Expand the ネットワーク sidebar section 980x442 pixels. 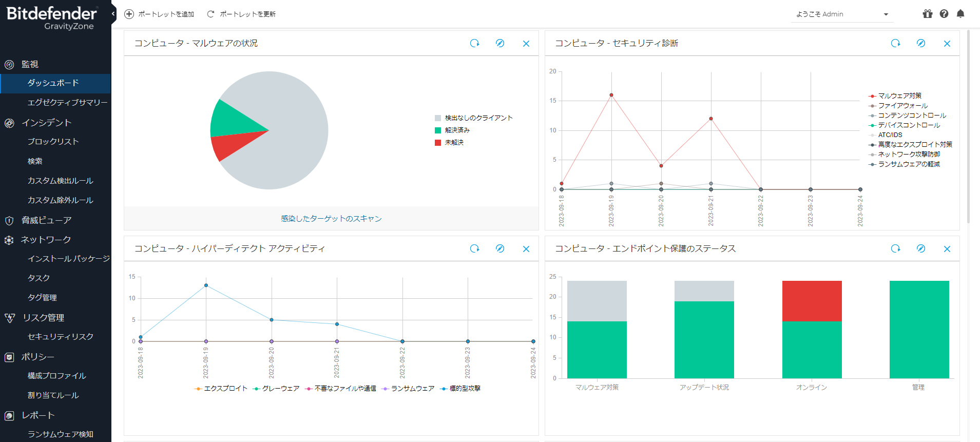[46, 240]
